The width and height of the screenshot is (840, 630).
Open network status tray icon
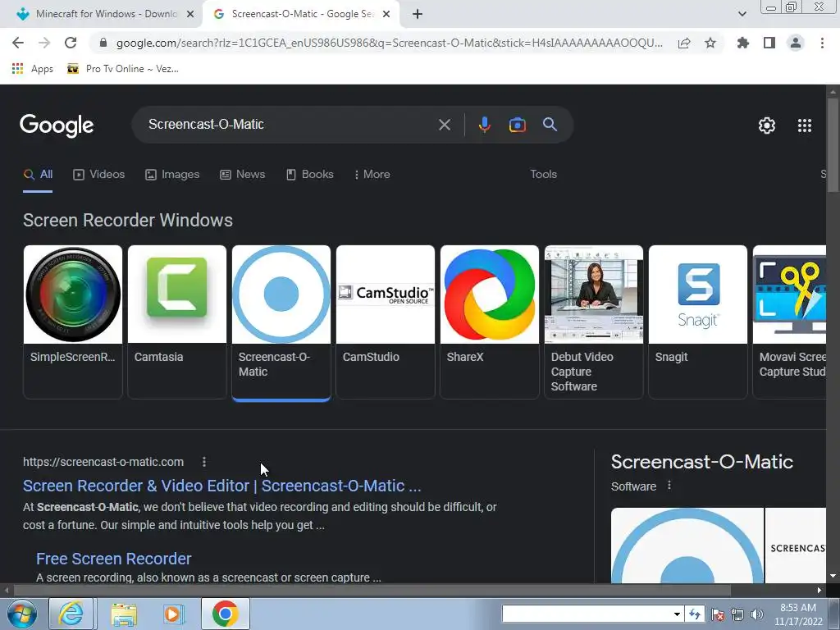click(x=737, y=614)
